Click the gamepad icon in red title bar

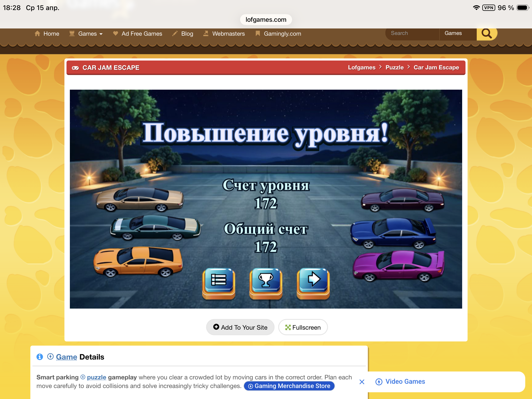coord(75,68)
